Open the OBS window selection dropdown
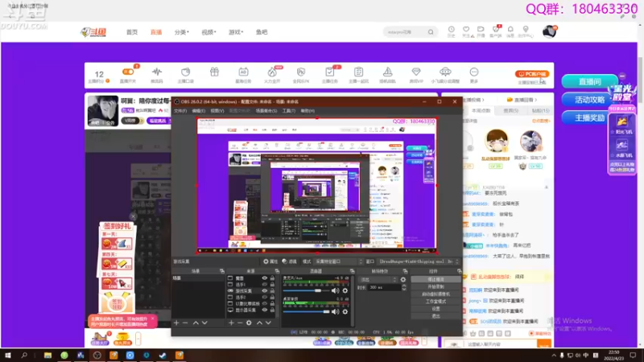This screenshot has height=362, width=644. pos(418,261)
